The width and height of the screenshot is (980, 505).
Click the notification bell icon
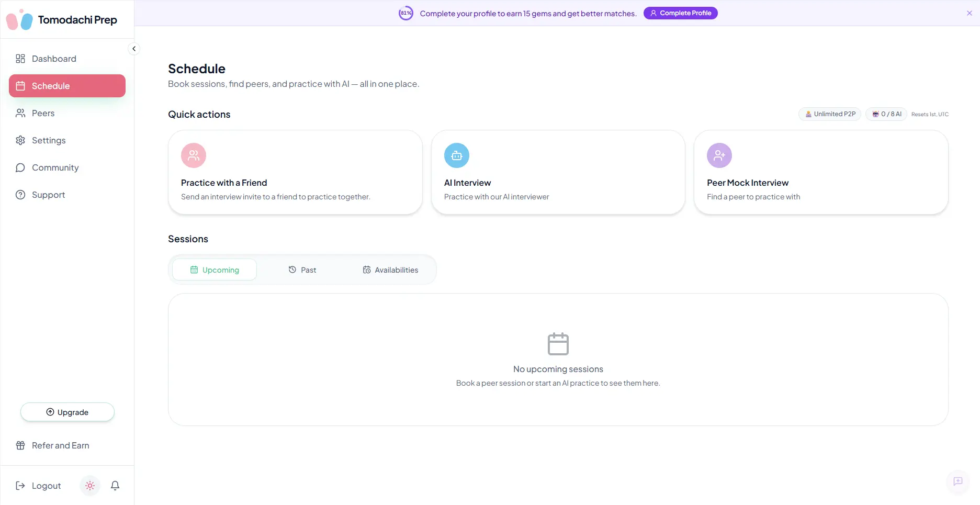(115, 486)
